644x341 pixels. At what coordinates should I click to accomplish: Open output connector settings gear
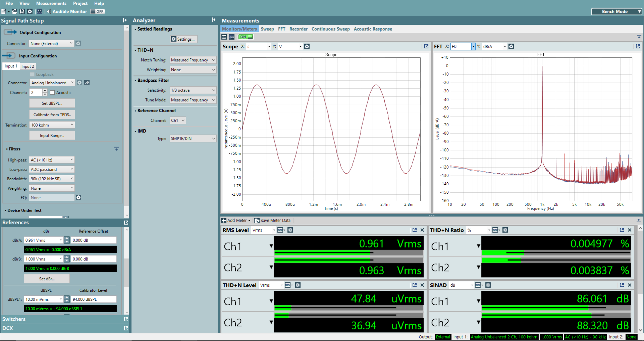(x=78, y=43)
